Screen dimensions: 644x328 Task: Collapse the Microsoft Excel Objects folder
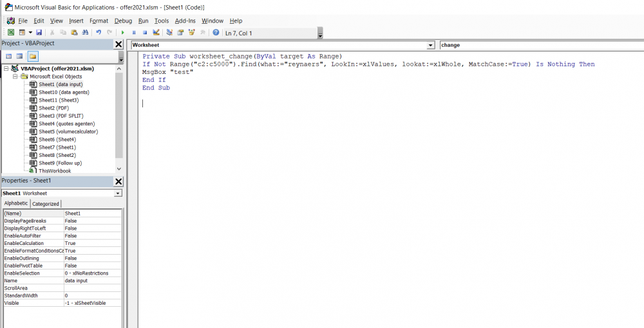pyautogui.click(x=14, y=77)
